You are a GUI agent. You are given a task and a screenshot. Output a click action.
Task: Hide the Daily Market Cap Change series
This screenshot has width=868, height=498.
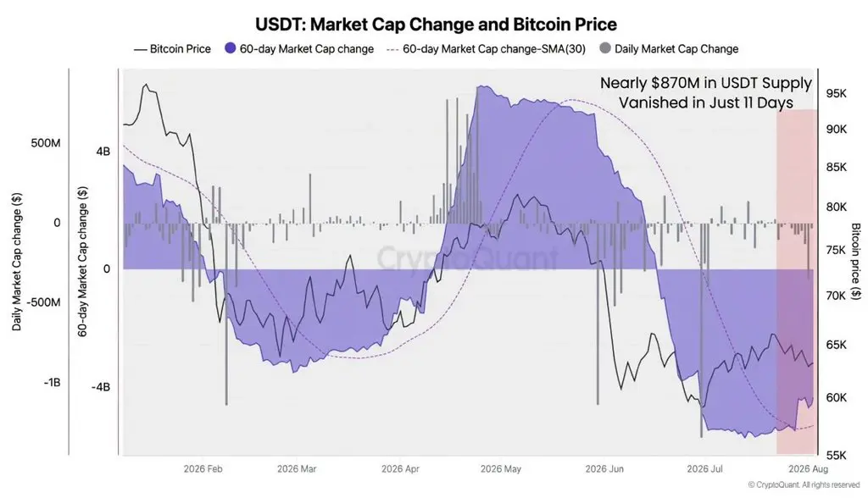[670, 48]
